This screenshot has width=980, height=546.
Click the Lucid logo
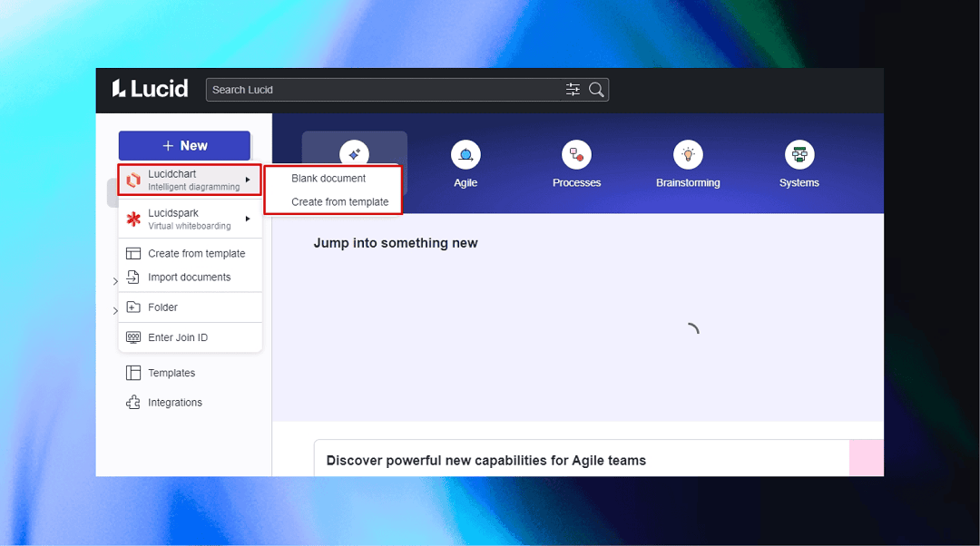(x=150, y=89)
